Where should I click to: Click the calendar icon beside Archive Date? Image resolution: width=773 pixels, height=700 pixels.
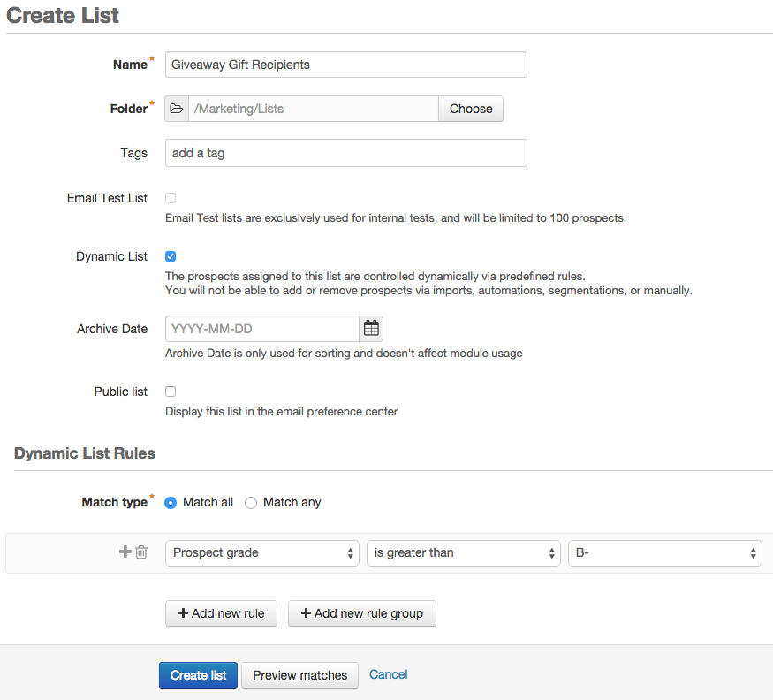[x=371, y=329]
